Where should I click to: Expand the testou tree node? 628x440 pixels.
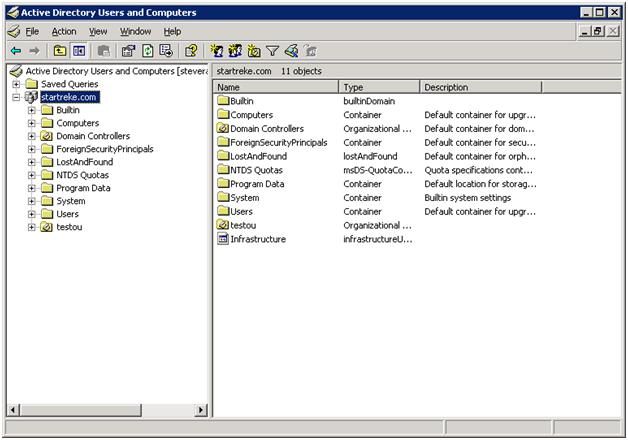click(31, 227)
